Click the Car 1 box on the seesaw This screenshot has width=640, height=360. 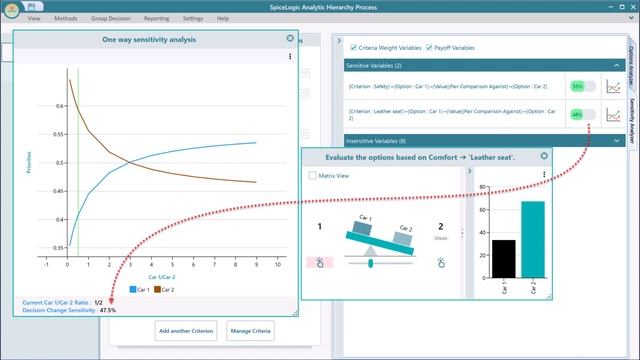[x=362, y=228]
